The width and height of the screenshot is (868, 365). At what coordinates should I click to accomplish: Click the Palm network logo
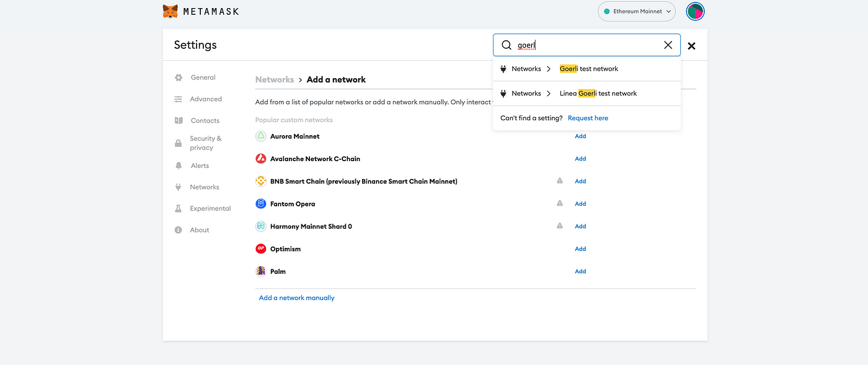261,271
